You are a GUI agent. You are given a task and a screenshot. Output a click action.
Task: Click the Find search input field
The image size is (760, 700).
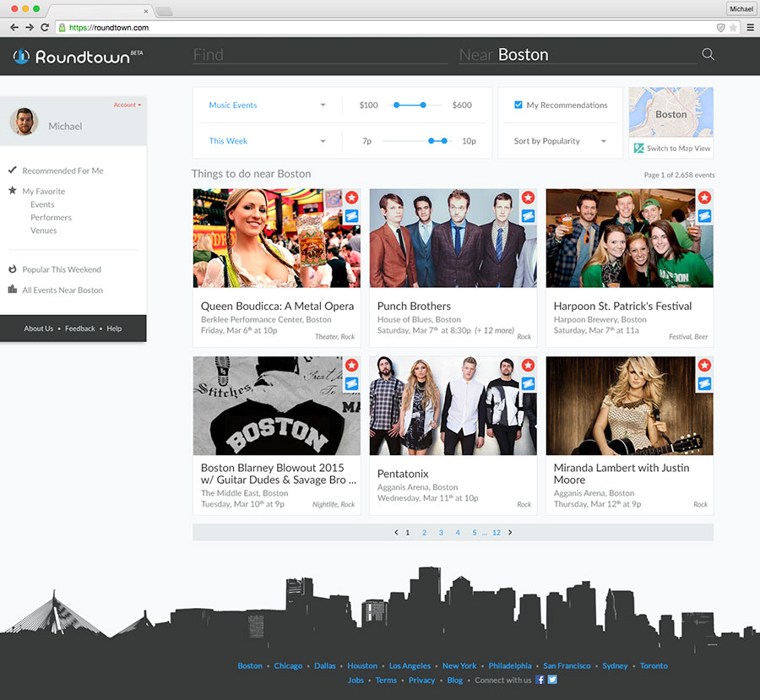pyautogui.click(x=320, y=55)
